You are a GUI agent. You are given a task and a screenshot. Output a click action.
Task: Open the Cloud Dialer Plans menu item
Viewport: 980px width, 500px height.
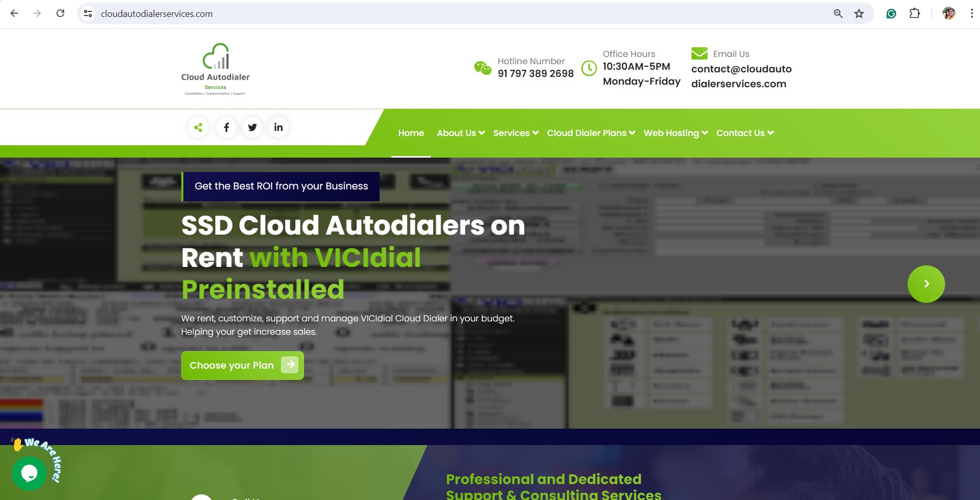587,133
